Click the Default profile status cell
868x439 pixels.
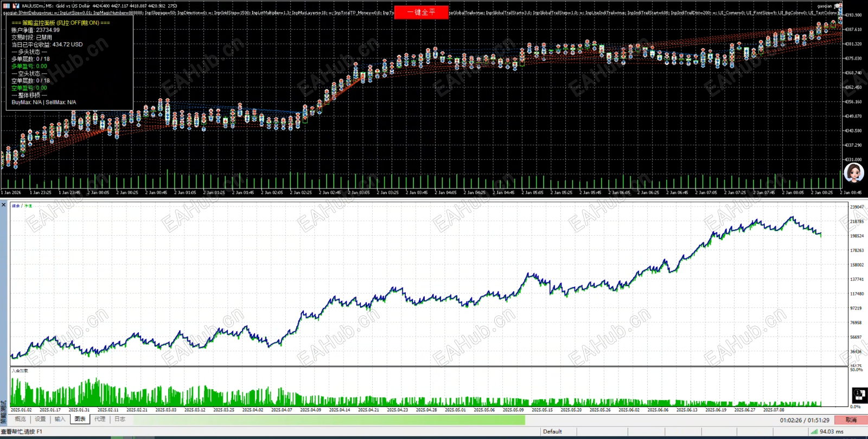552,431
